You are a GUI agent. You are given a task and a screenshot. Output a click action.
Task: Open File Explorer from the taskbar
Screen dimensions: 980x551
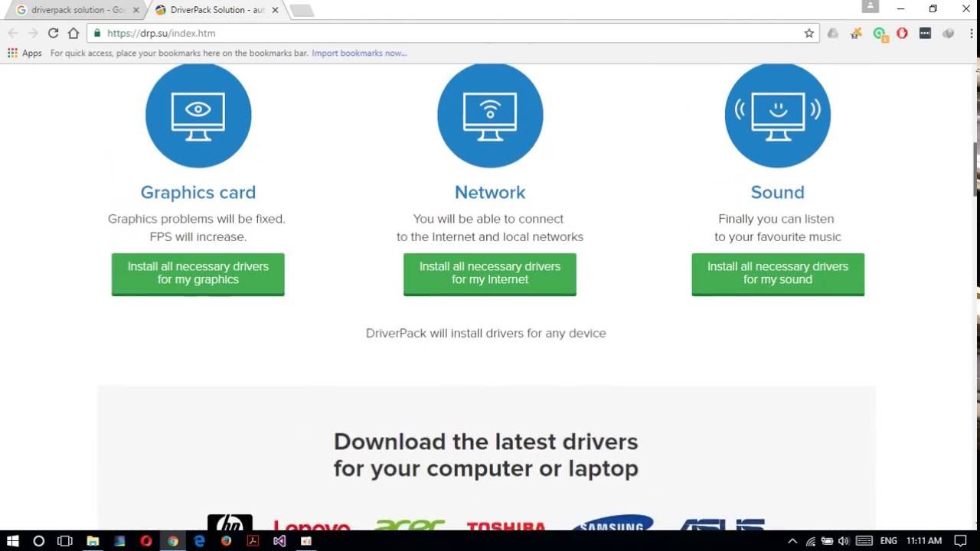click(x=93, y=540)
